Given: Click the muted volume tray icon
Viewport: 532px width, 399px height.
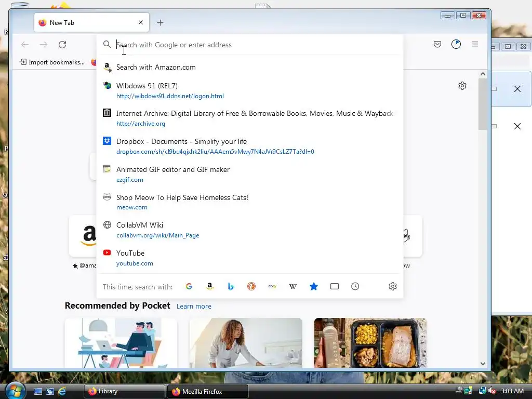Looking at the screenshot, I should point(493,391).
